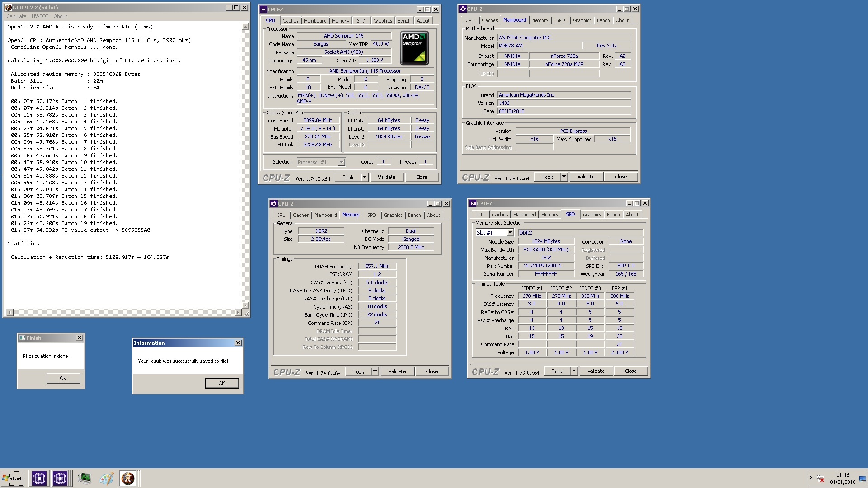Switch to Graphics tab in Memory window
This screenshot has height=488, width=868.
(393, 215)
